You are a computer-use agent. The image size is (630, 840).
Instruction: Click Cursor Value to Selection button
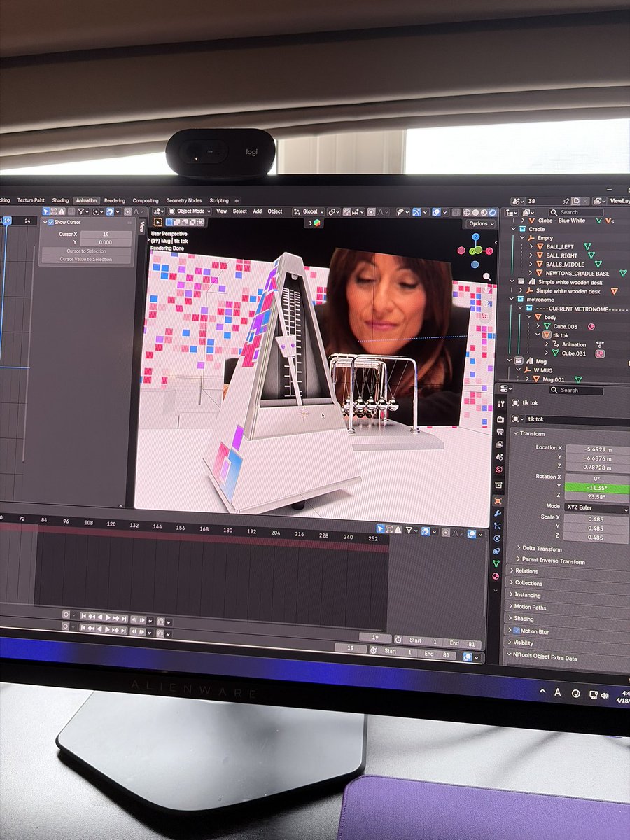click(x=86, y=259)
